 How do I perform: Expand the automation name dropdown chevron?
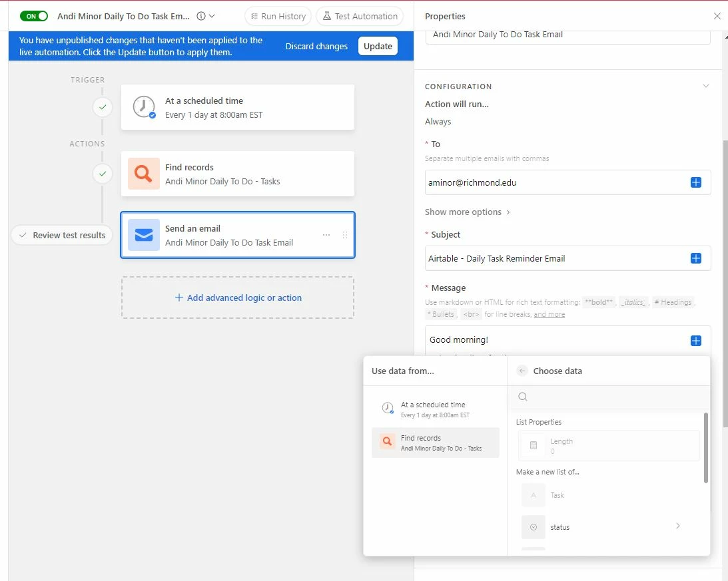click(212, 16)
